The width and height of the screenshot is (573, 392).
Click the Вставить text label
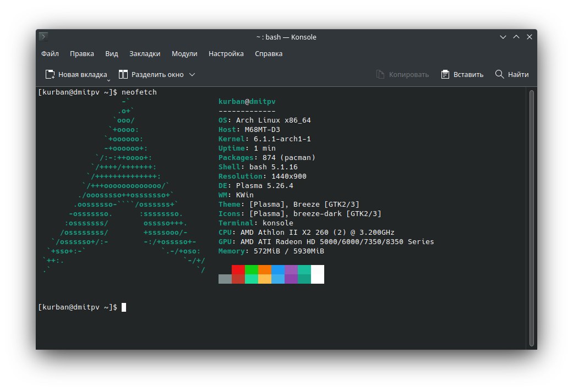tap(468, 74)
